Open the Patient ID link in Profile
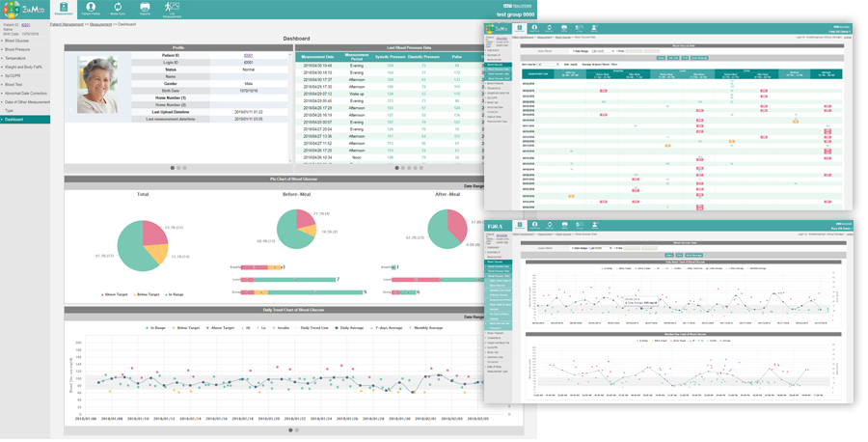This screenshot has height=442, width=868. (247, 56)
